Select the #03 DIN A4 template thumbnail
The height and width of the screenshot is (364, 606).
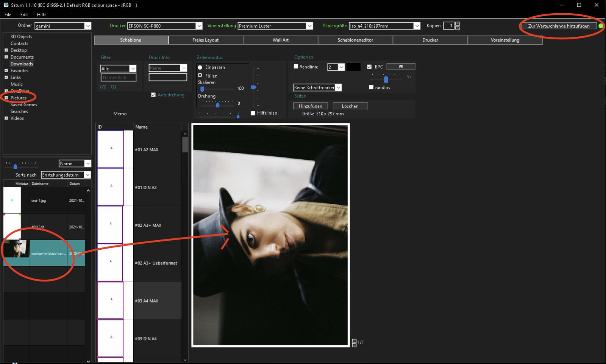click(x=111, y=338)
